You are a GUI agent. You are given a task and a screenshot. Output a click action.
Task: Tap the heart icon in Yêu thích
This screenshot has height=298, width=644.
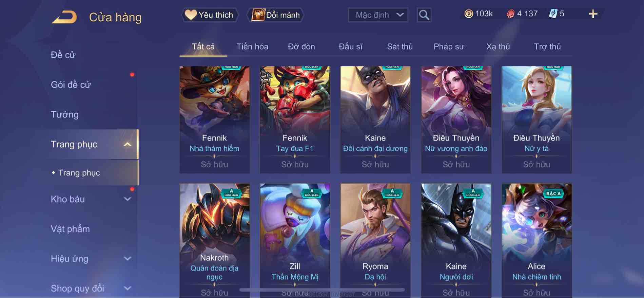[191, 15]
